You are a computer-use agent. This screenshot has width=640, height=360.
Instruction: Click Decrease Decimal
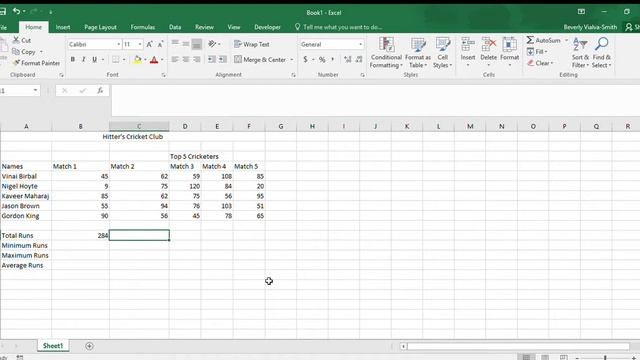point(359,60)
